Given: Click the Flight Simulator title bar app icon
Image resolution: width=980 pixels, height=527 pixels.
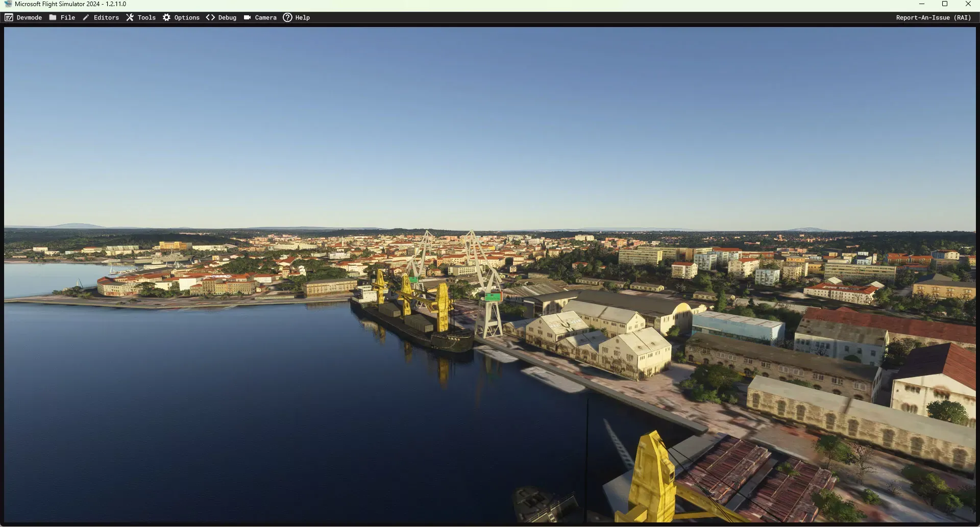Looking at the screenshot, I should click(8, 4).
